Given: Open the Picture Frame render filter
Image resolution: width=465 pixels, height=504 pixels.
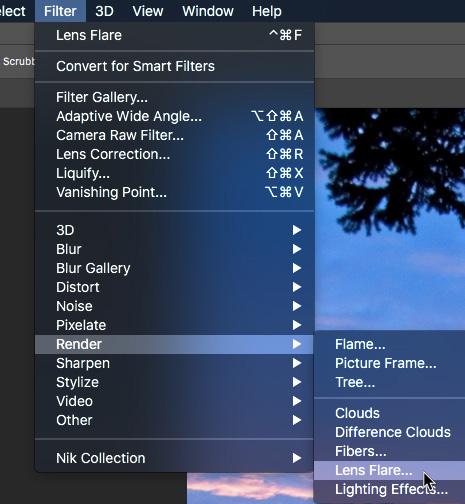Looking at the screenshot, I should (389, 363).
